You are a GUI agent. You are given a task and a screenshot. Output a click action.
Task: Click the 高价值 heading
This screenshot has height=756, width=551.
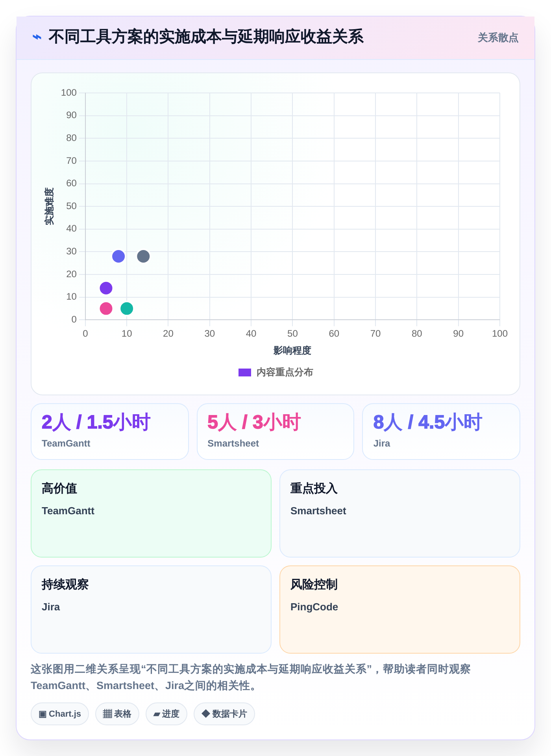[59, 488]
